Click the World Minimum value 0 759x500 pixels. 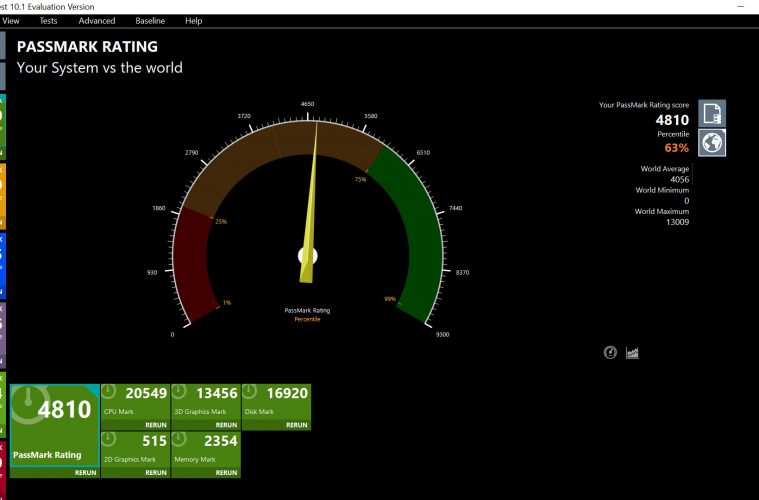click(686, 200)
